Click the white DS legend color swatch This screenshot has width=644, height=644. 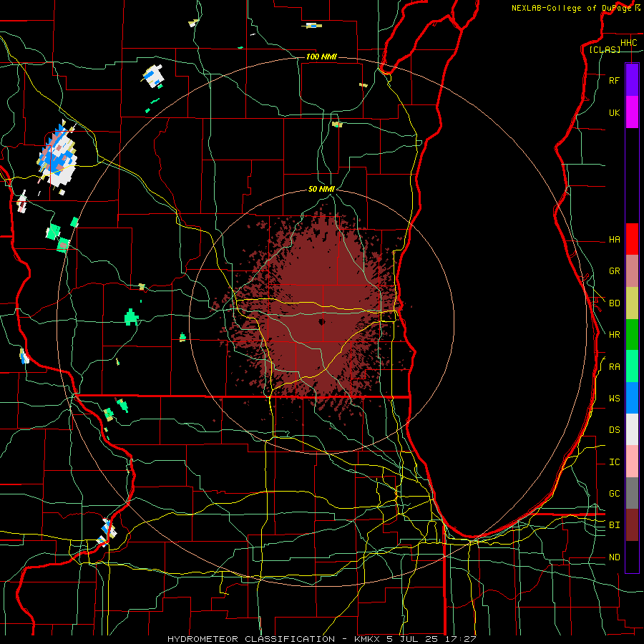[x=632, y=429]
